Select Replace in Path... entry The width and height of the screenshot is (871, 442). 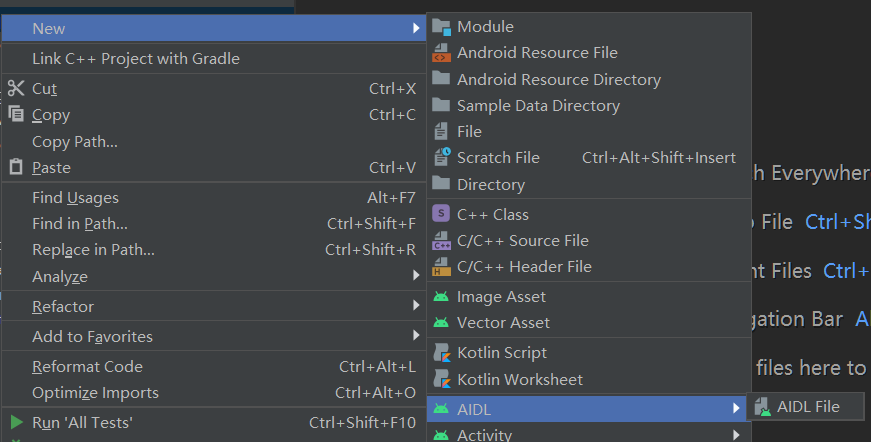(214, 250)
